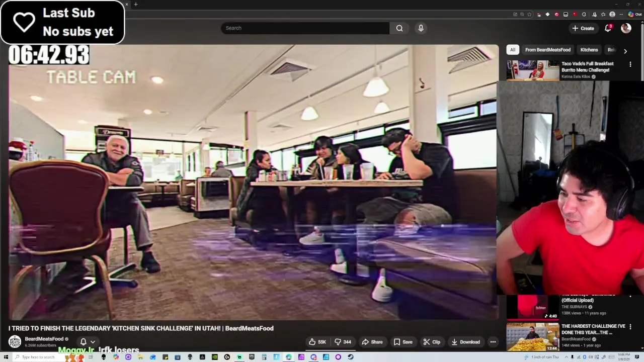Open the browser settings and more menu
The height and width of the screenshot is (362, 644).
pyautogui.click(x=621, y=15)
